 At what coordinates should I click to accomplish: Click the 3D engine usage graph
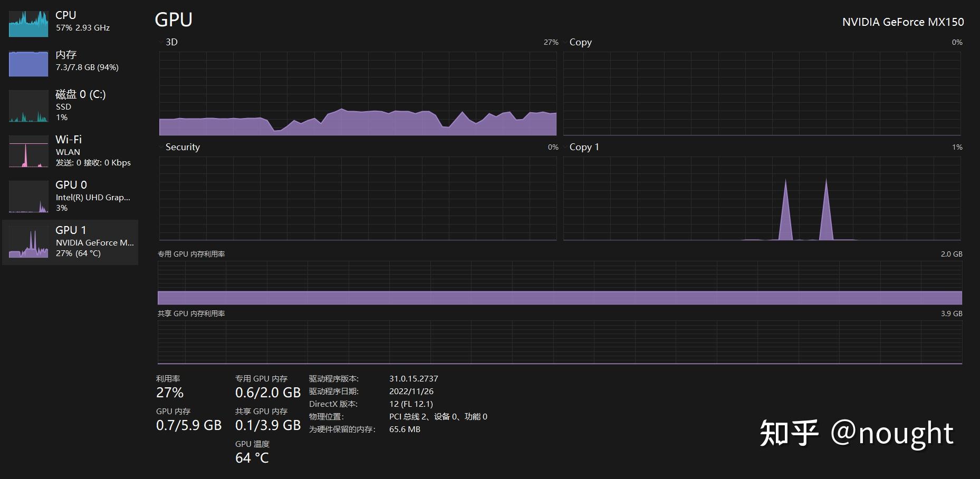[358, 94]
